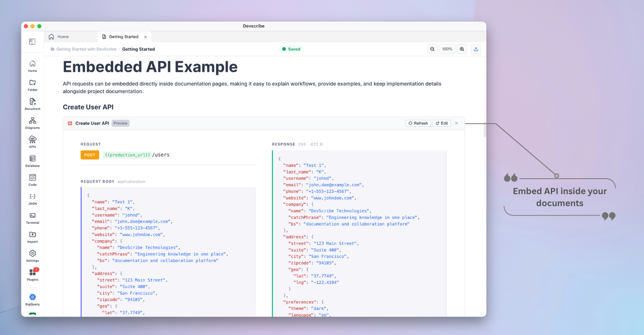
Task: Click the 100% zoom level button
Action: [447, 49]
